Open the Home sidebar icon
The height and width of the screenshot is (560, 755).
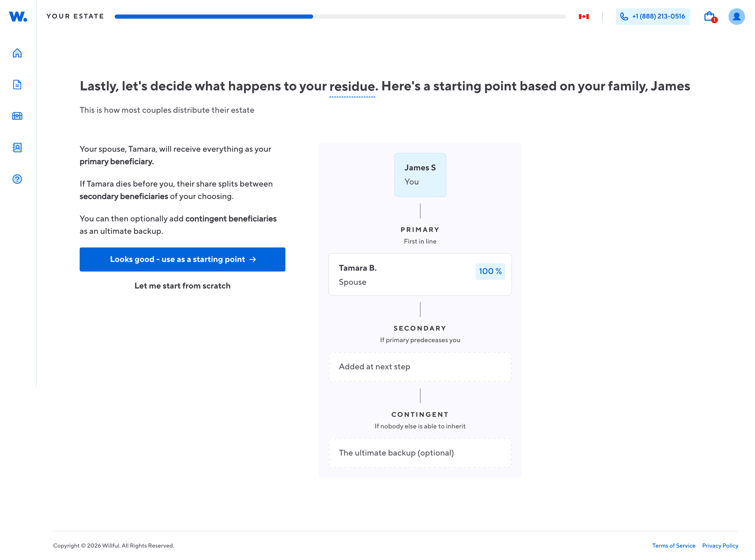[x=17, y=53]
